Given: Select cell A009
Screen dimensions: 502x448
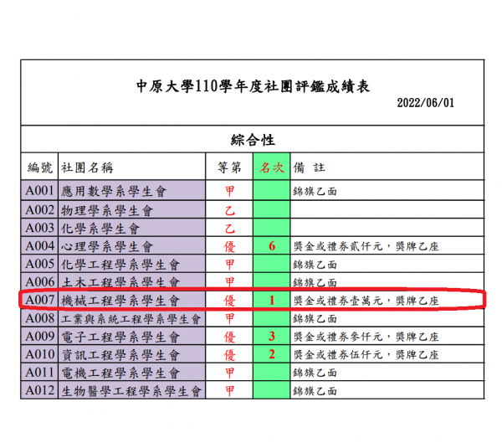Looking at the screenshot, I should [x=39, y=336].
